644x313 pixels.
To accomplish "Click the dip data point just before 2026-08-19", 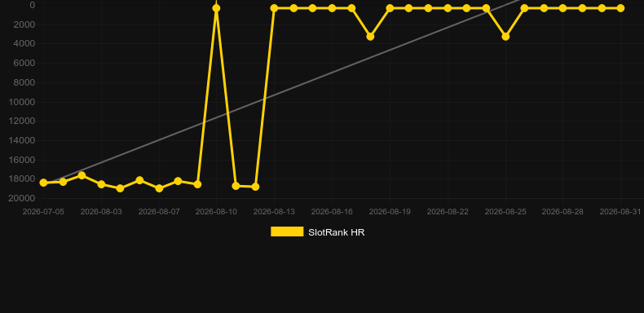I will pyautogui.click(x=370, y=37).
